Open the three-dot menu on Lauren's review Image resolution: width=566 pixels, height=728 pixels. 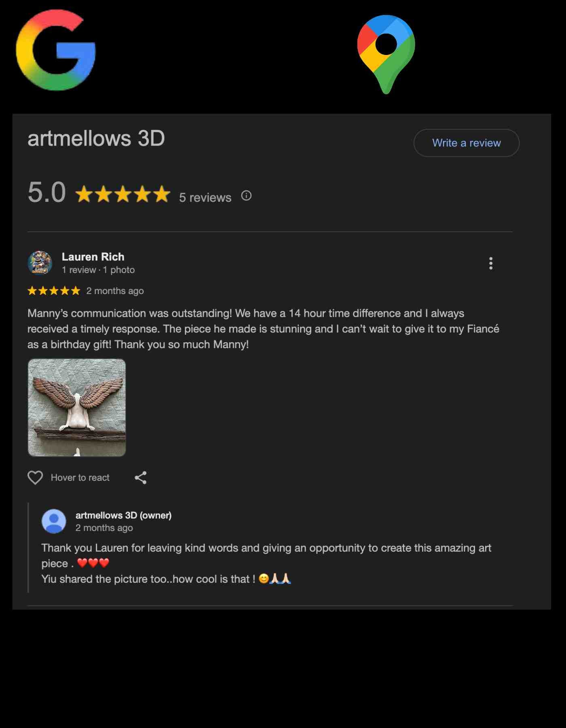[491, 263]
